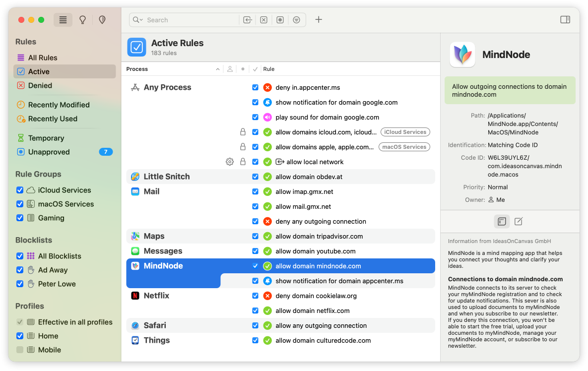Image resolution: width=588 pixels, height=371 pixels.
Task: Select the list view icon in toolbar
Action: [x=63, y=20]
